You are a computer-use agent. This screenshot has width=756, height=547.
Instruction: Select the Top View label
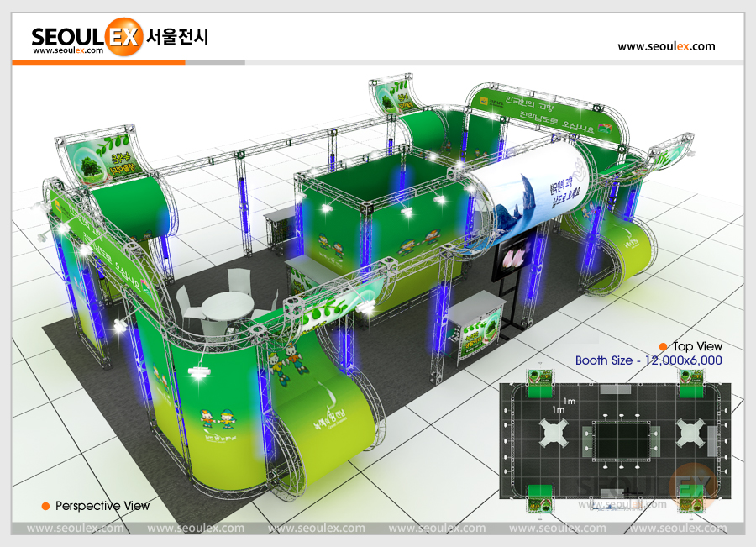tap(696, 346)
